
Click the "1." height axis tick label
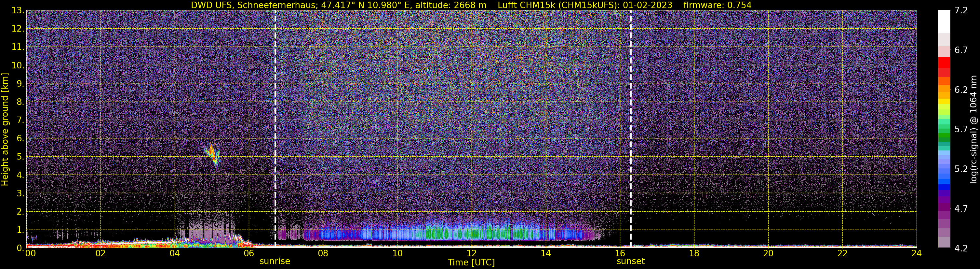pyautogui.click(x=20, y=230)
